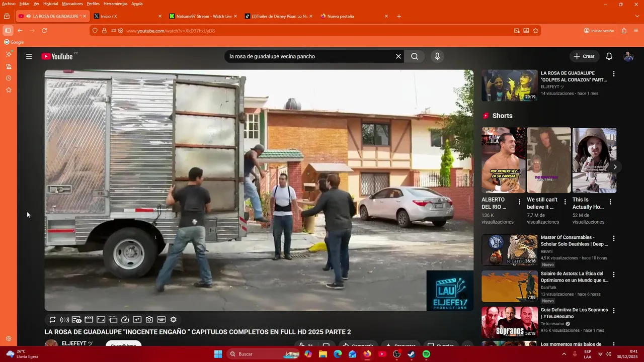The width and height of the screenshot is (644, 362).
Task: Open the Marcadores menu
Action: pyautogui.click(x=72, y=4)
